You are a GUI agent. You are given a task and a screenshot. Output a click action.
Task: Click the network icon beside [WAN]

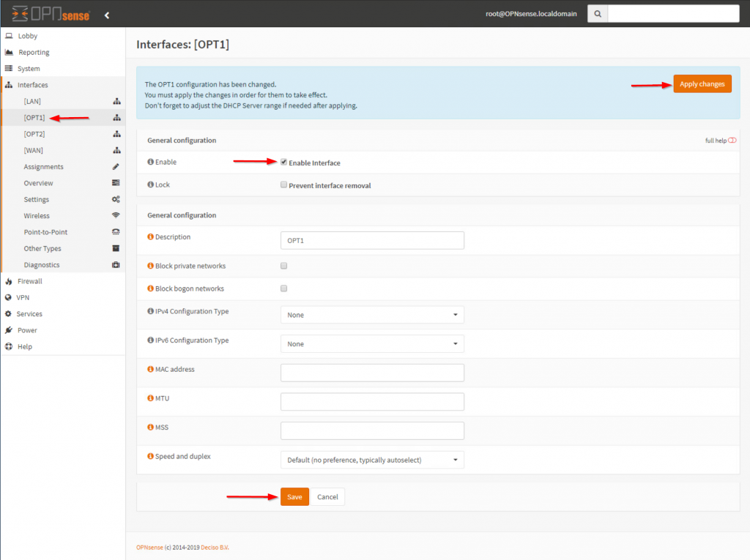click(116, 150)
